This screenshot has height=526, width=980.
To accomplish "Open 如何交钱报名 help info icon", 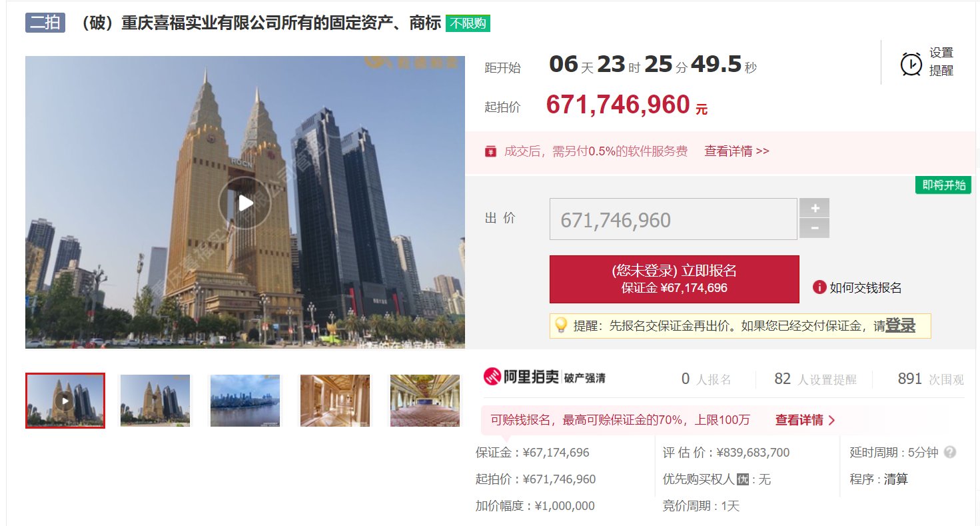I will tap(819, 287).
